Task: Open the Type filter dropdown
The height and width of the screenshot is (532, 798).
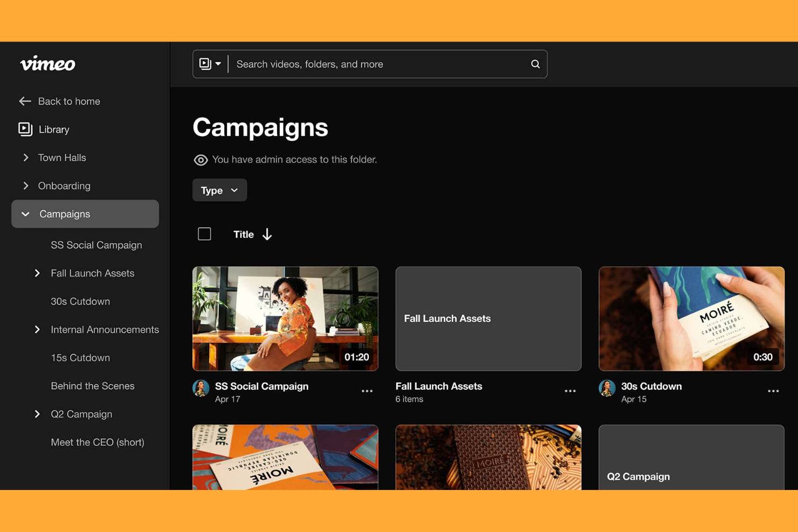Action: [219, 190]
